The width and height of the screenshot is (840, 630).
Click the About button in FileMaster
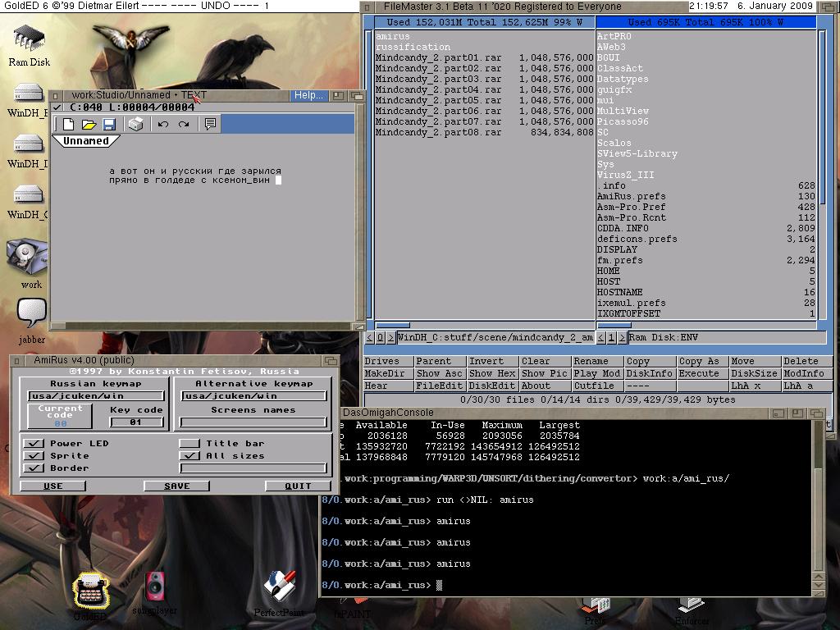(x=546, y=386)
